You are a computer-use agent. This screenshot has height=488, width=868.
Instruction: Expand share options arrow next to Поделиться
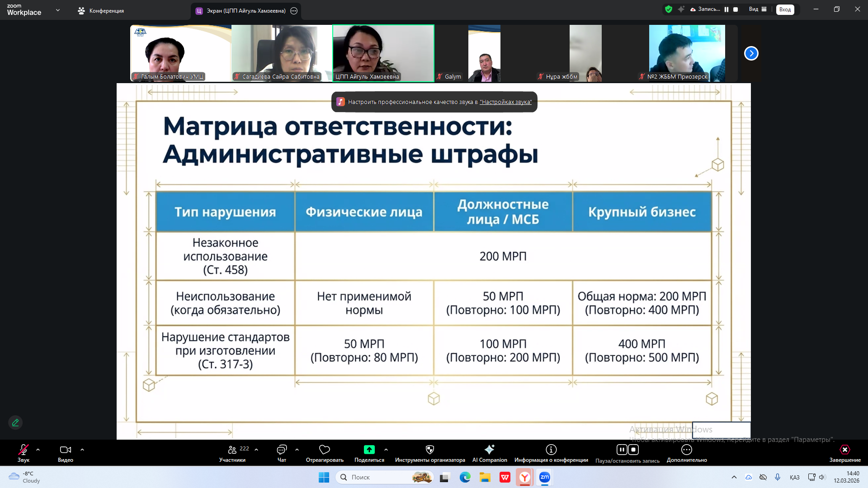(x=386, y=450)
